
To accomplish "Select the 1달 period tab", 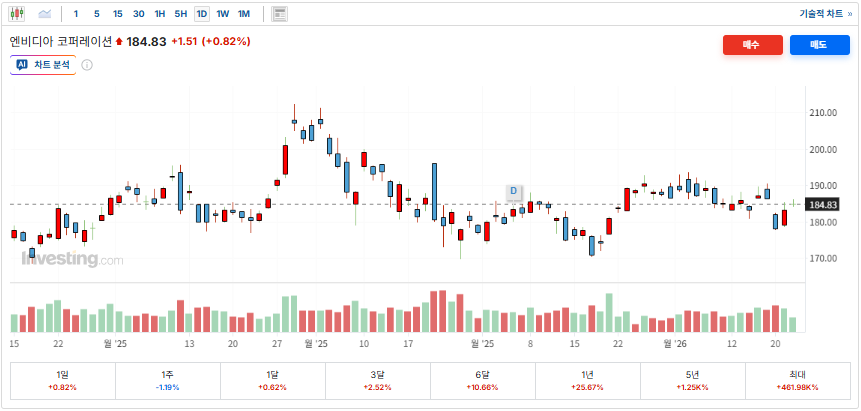I will click(x=272, y=381).
